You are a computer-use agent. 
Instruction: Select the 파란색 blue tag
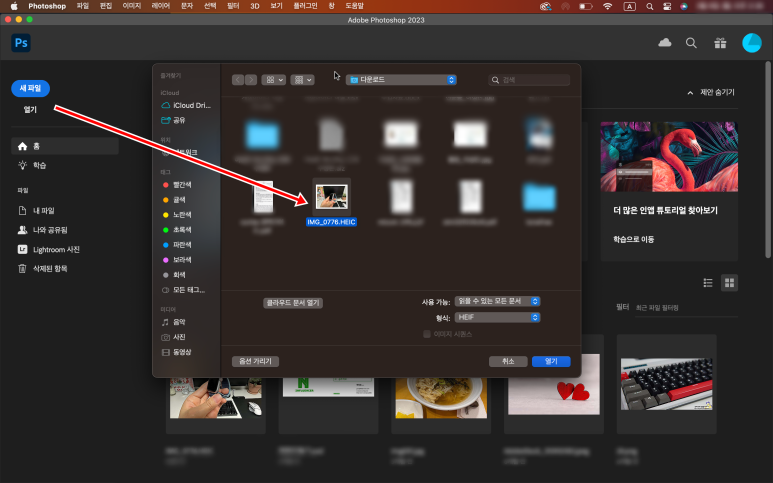(177, 244)
